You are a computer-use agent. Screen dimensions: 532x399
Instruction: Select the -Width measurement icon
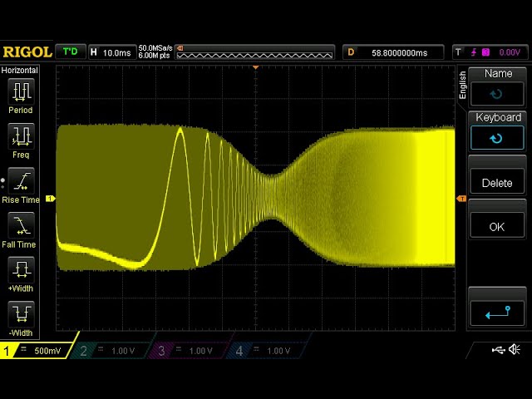(21, 314)
